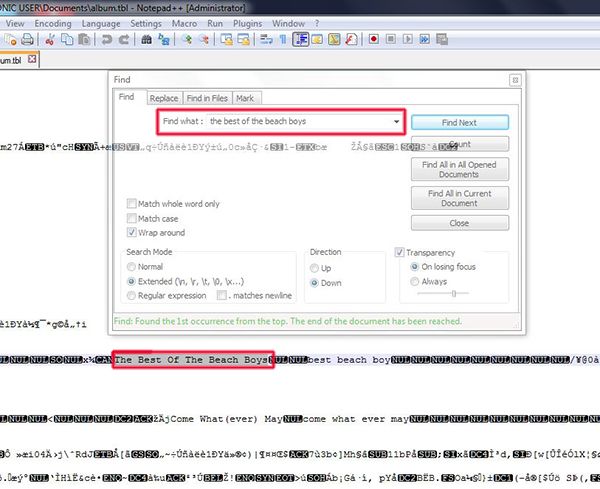Screen dimensions: 600x489
Task: Click the Zoom In icon
Action: click(x=187, y=39)
